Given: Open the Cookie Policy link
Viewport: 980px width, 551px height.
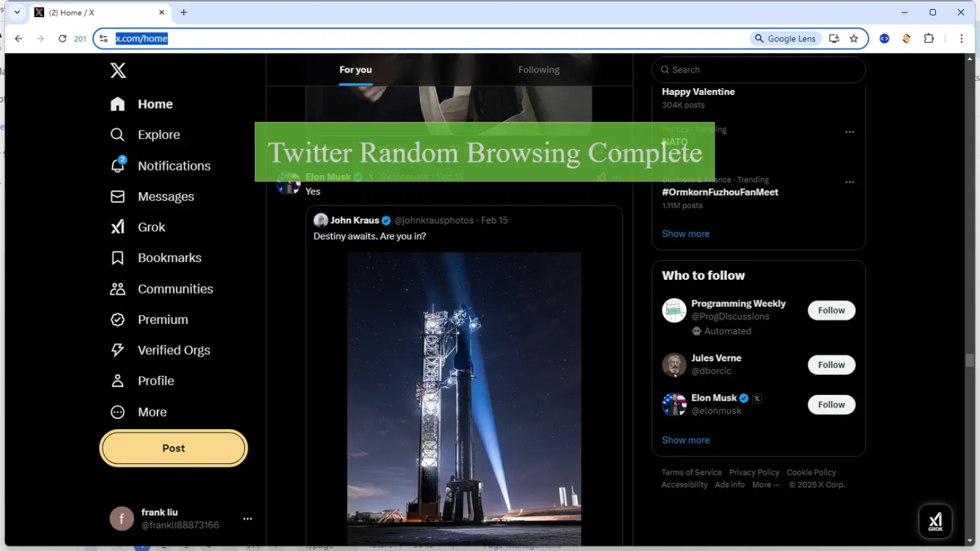Looking at the screenshot, I should point(811,473).
